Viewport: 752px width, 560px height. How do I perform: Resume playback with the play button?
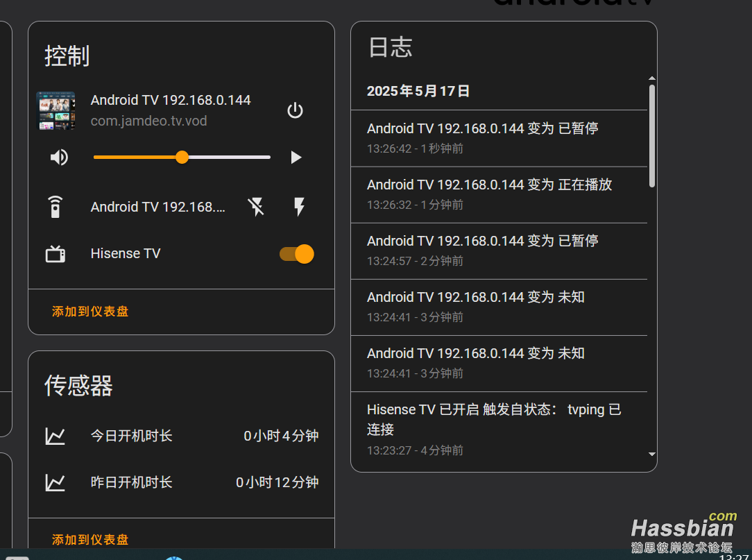point(296,158)
